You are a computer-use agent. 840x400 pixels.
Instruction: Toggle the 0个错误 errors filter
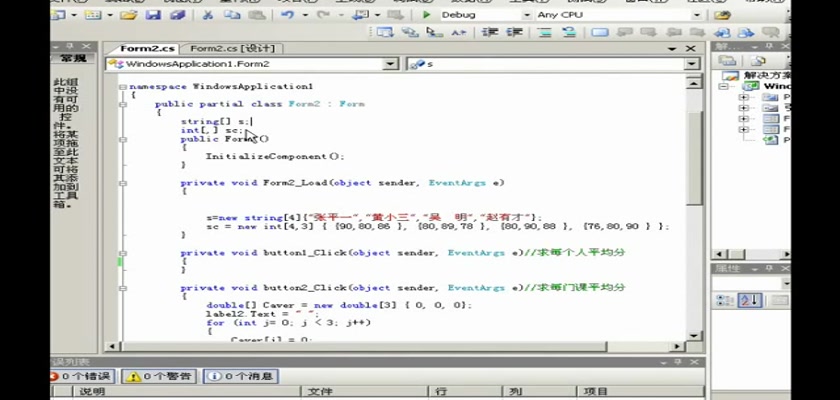click(x=82, y=376)
